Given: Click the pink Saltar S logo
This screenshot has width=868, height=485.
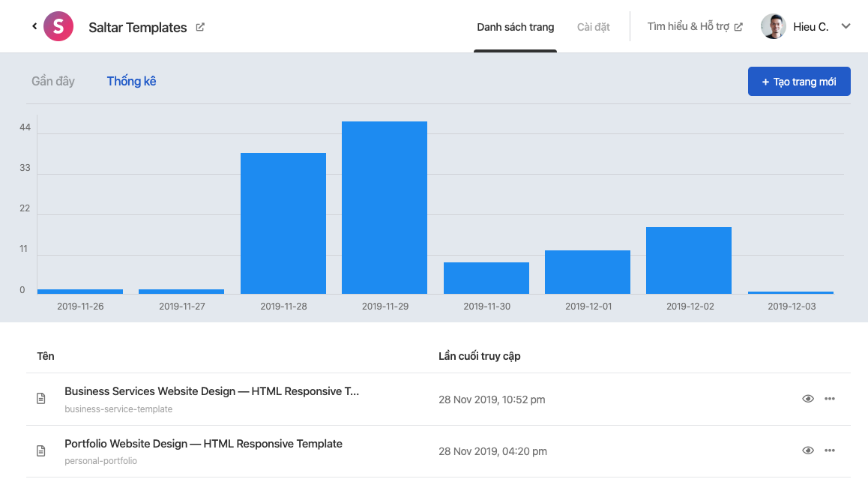Looking at the screenshot, I should pos(58,26).
